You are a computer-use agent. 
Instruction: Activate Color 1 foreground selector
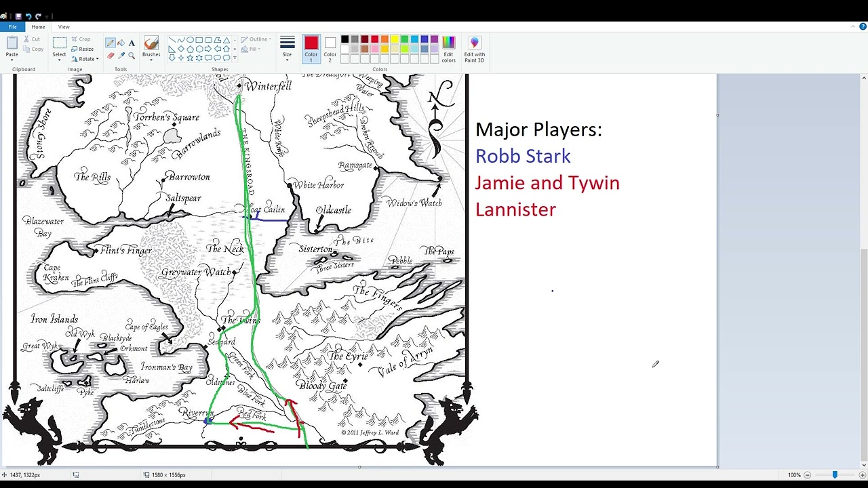tap(311, 49)
